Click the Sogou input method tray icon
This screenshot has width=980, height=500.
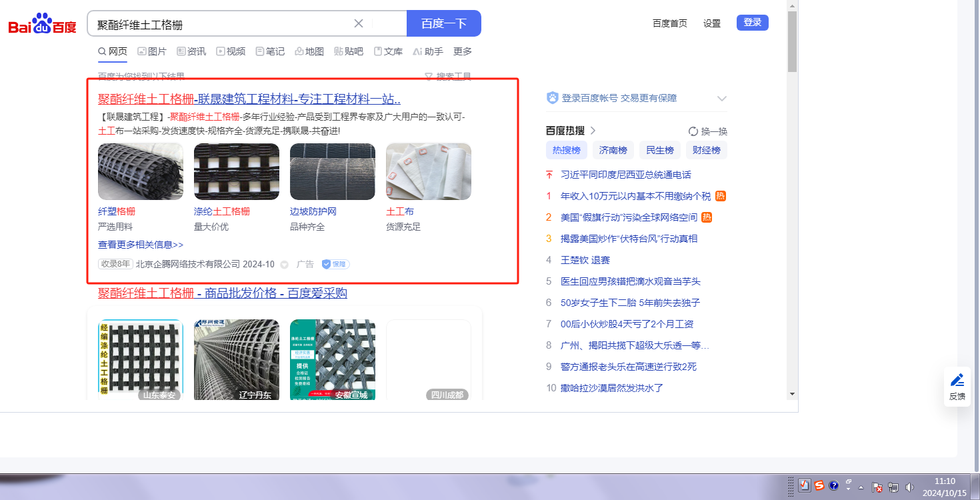click(819, 486)
